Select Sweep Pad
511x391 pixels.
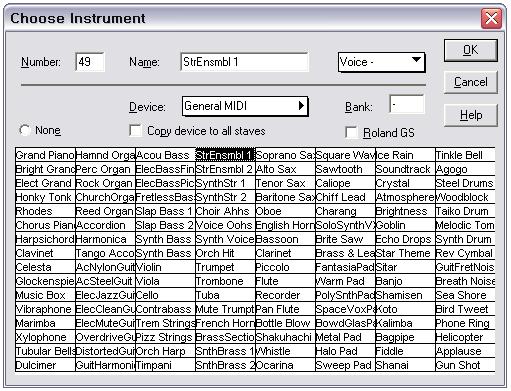(x=345, y=365)
